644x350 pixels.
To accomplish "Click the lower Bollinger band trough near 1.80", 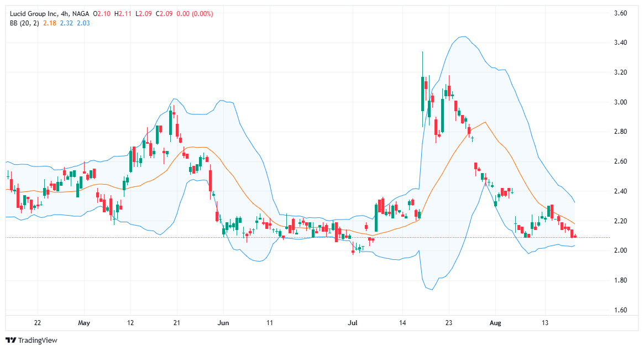I will point(430,289).
